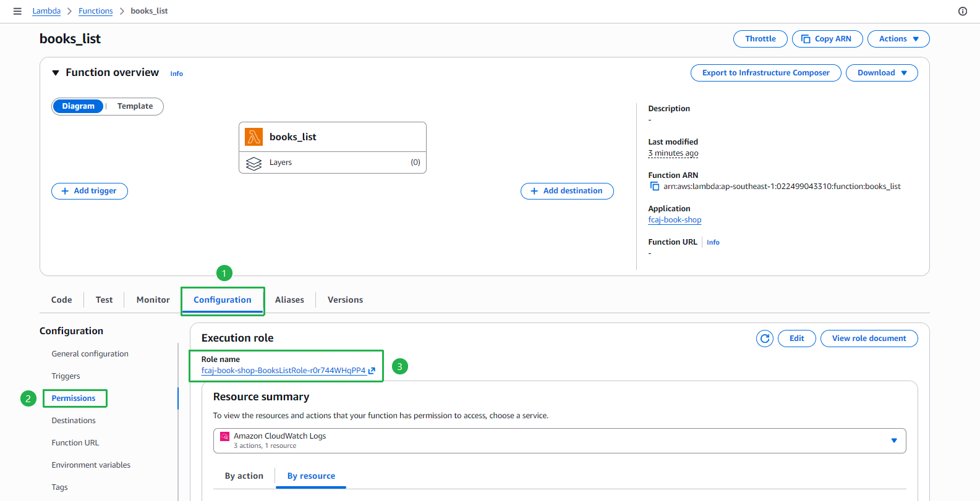980x501 pixels.
Task: Click the '3 minutes ago' last modified text
Action: tap(673, 153)
